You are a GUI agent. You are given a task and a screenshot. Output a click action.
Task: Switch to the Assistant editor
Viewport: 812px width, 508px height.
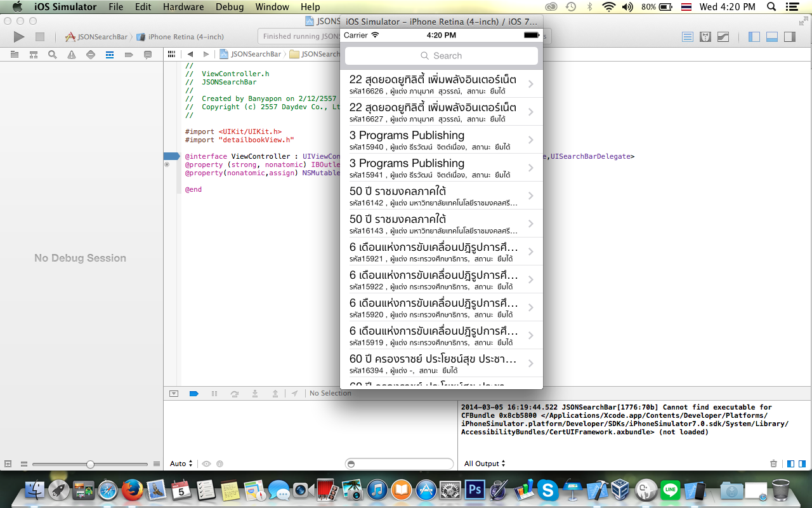(x=705, y=37)
